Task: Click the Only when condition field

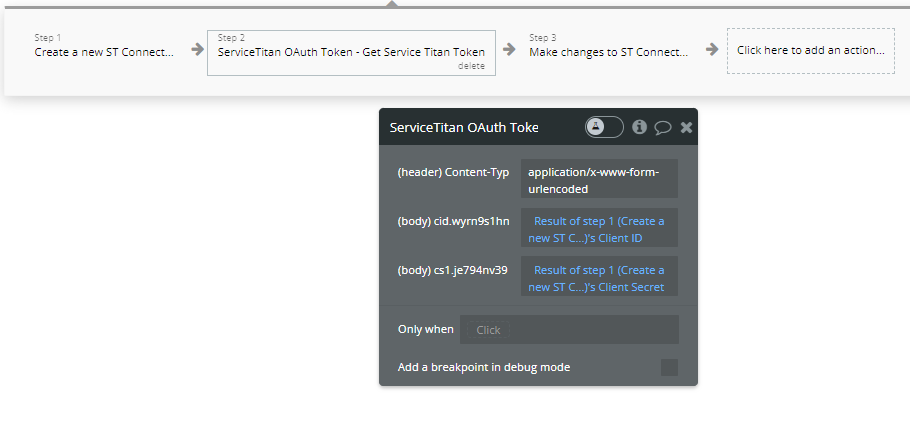Action: (x=569, y=330)
